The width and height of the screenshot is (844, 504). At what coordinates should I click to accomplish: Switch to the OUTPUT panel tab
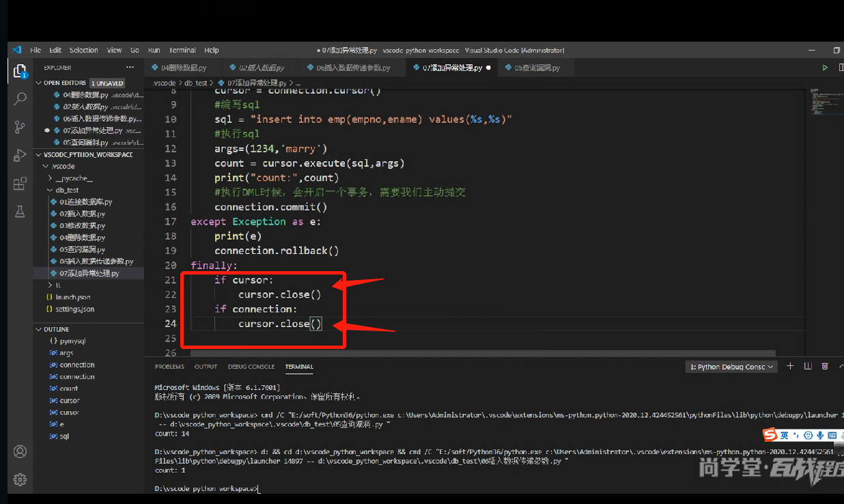(206, 367)
